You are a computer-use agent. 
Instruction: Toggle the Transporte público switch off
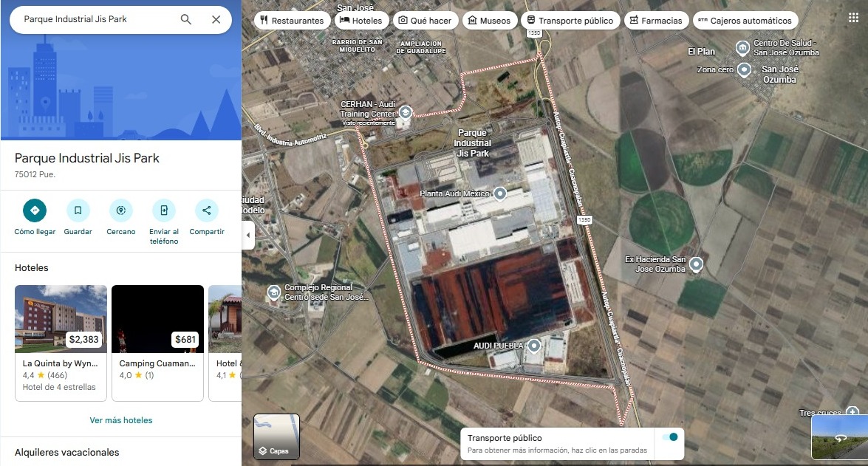pyautogui.click(x=670, y=436)
